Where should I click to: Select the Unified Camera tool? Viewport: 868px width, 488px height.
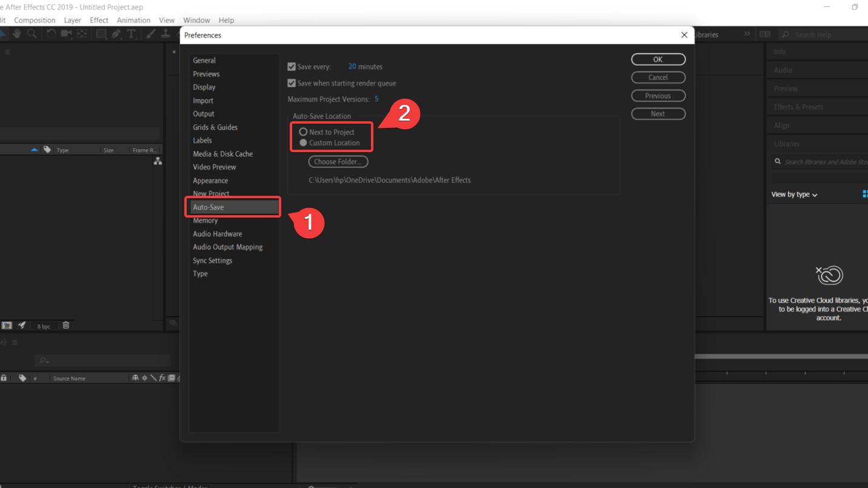point(66,33)
